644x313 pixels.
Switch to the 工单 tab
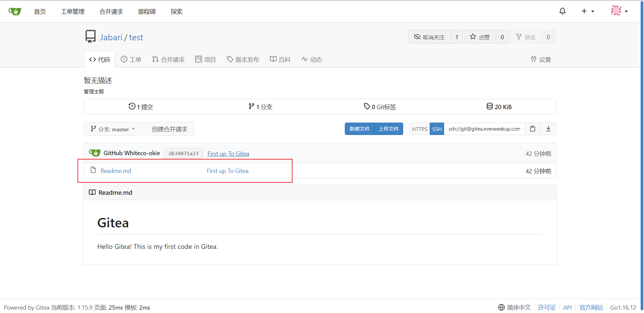pyautogui.click(x=131, y=59)
